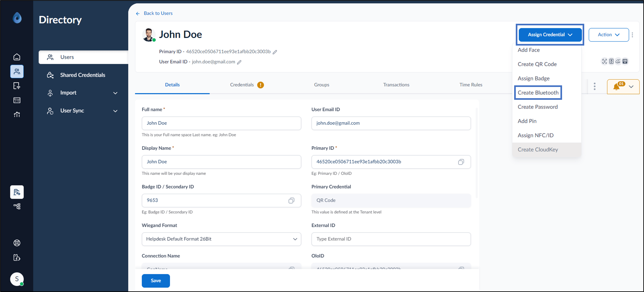
Task: Switch to the Credentials tab
Action: (x=242, y=85)
